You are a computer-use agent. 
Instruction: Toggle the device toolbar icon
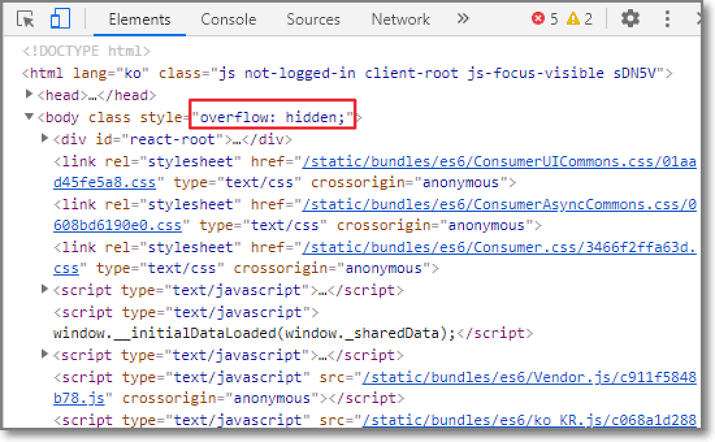[60, 19]
